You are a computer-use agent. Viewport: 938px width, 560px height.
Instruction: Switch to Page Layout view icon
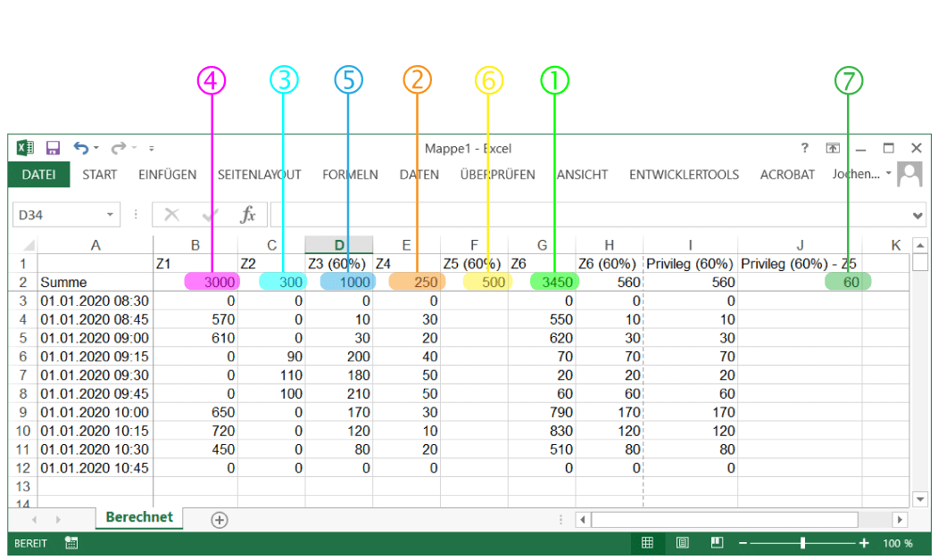(x=682, y=543)
